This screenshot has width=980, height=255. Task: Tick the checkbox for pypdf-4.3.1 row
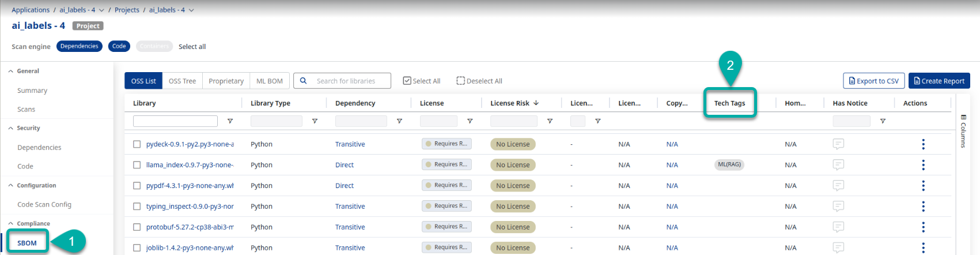pyautogui.click(x=137, y=186)
